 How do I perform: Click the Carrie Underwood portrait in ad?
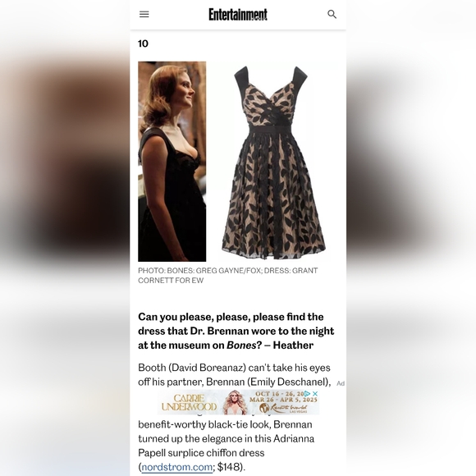pyautogui.click(x=235, y=402)
